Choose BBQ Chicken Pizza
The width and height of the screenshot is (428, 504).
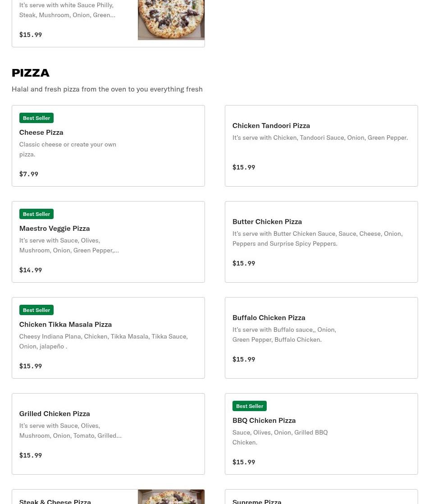321,434
